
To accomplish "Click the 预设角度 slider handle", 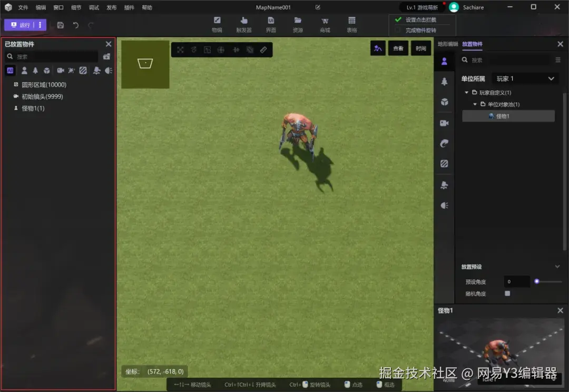I will (x=537, y=281).
